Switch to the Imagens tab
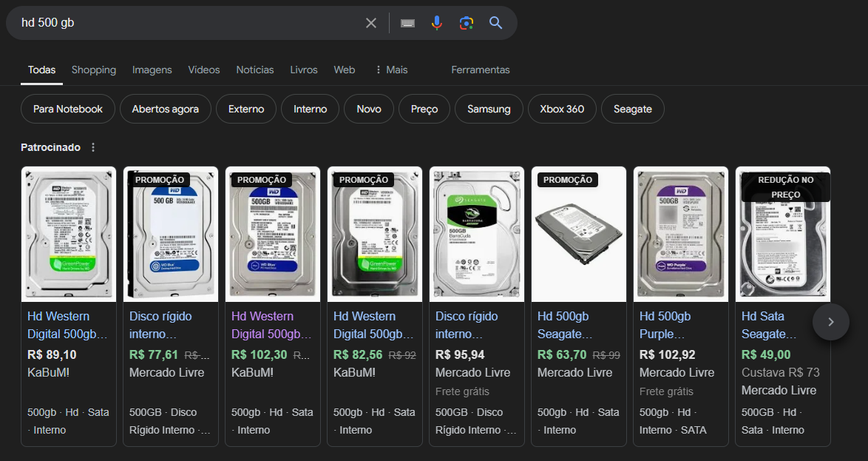This screenshot has height=461, width=868. click(x=152, y=70)
